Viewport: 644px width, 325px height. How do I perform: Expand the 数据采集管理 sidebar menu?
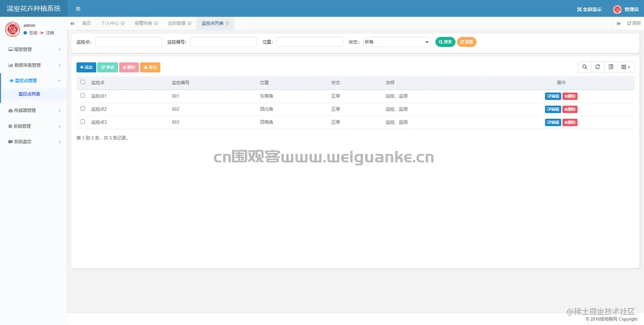pos(34,65)
